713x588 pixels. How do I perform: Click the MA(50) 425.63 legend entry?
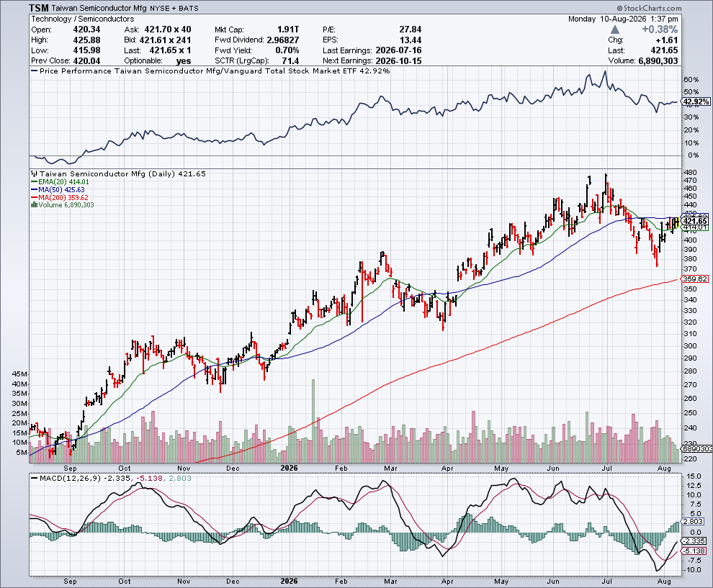58,189
